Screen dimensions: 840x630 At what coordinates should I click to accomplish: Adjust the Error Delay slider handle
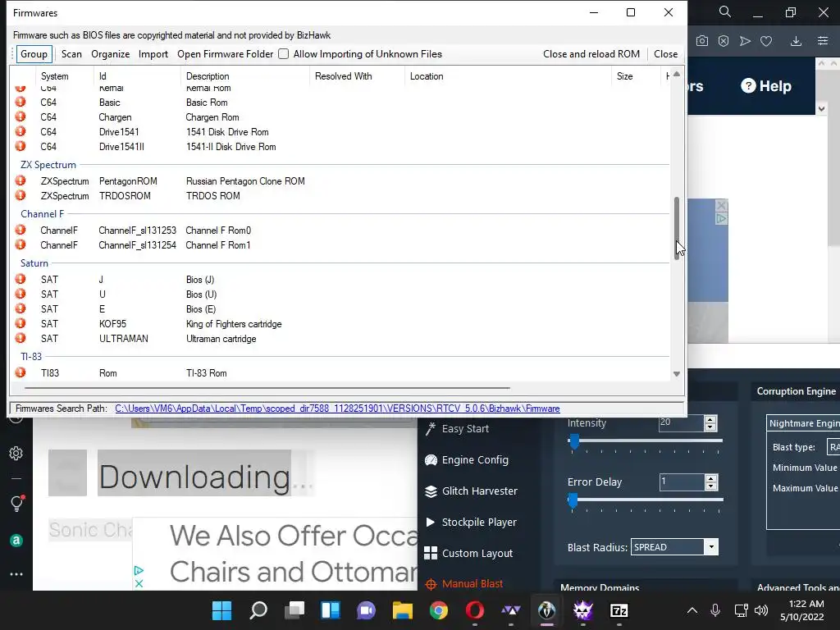coord(573,501)
